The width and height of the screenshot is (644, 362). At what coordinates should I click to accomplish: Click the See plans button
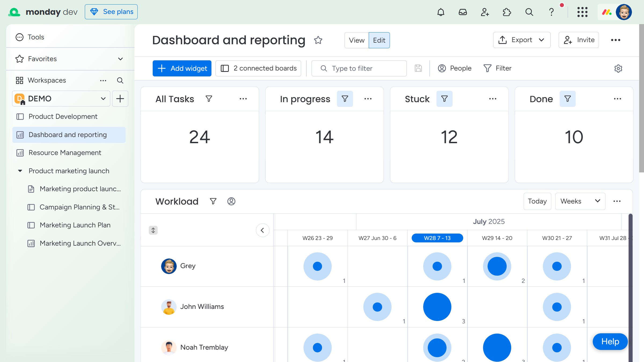(x=111, y=12)
